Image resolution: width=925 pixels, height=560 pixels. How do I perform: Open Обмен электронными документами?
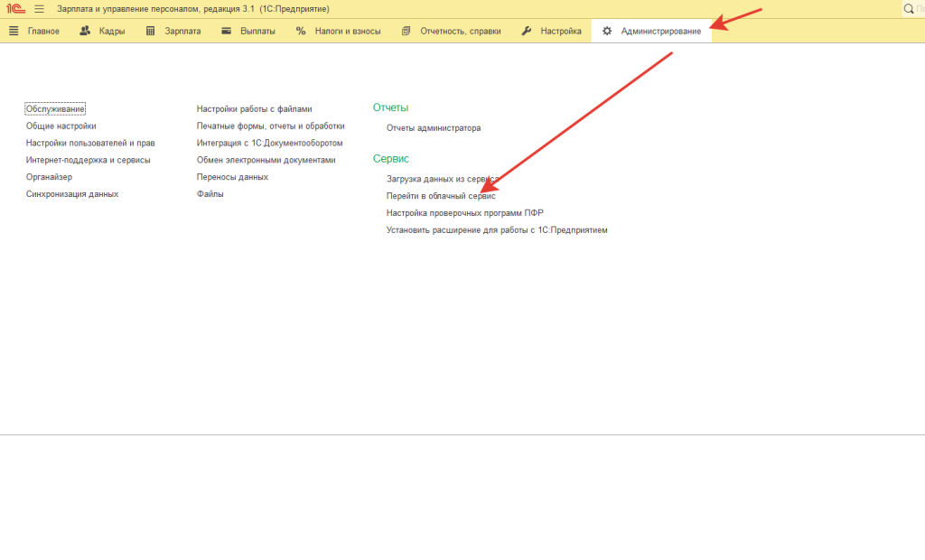click(x=266, y=160)
